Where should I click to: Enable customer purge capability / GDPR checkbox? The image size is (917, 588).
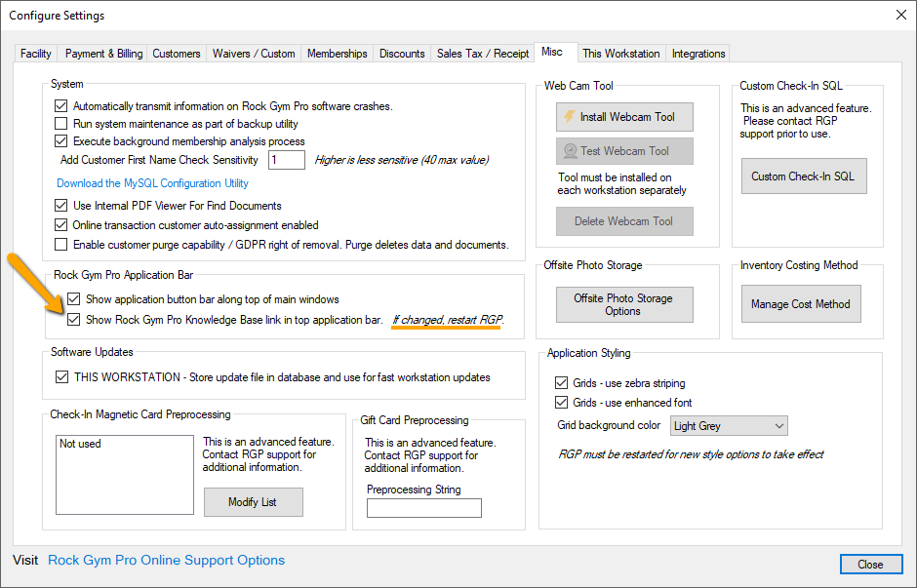click(x=60, y=245)
